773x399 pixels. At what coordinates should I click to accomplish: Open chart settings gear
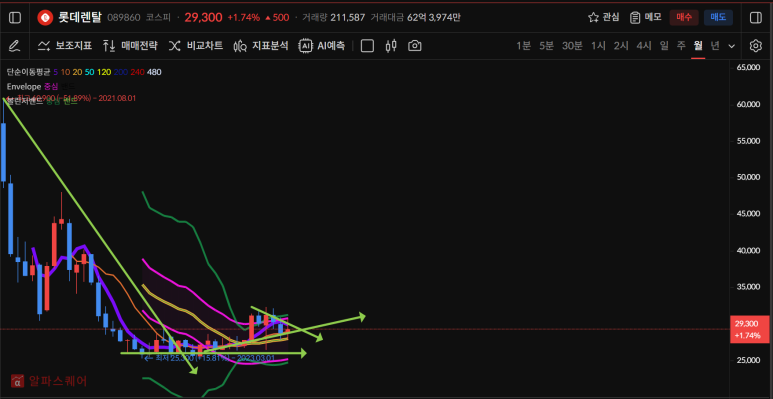point(755,46)
